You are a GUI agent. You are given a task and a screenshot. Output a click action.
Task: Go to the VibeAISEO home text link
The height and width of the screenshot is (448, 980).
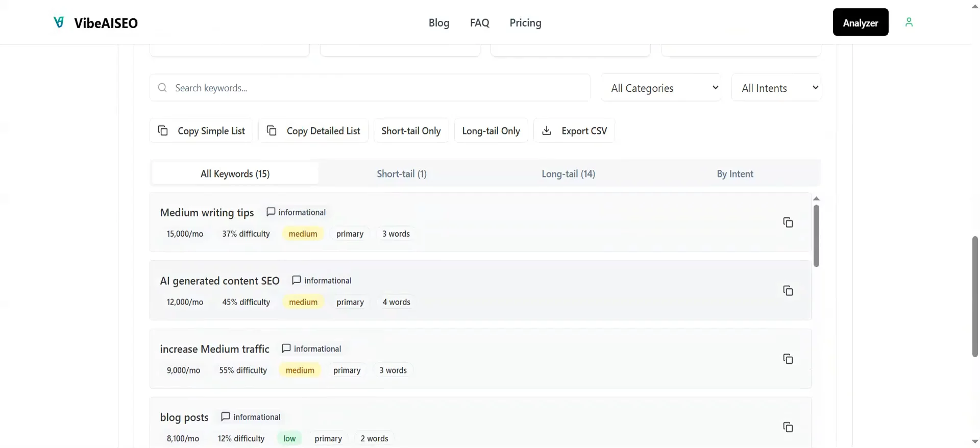106,23
